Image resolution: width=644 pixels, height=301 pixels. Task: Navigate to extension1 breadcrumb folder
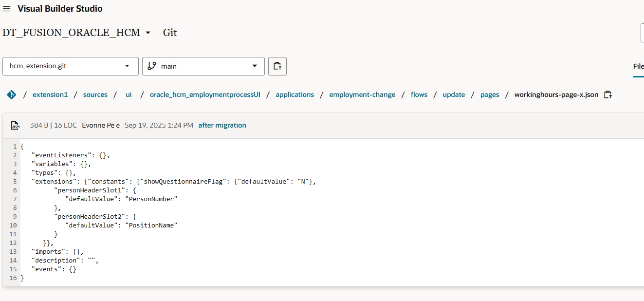point(50,94)
